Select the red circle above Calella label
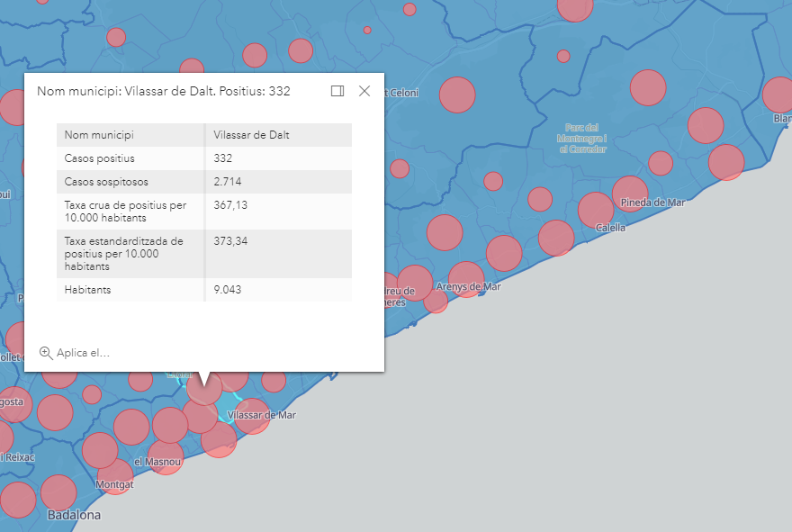This screenshot has width=792, height=532. pos(596,210)
